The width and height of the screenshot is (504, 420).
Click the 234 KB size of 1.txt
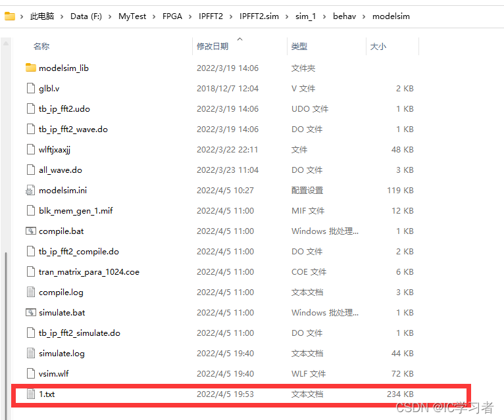point(400,394)
